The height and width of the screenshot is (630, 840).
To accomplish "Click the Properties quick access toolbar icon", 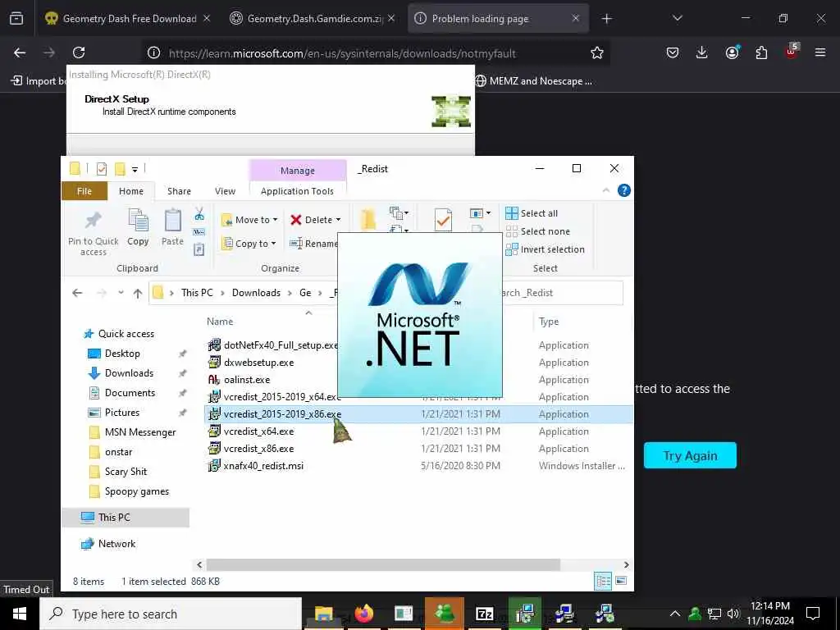I will (x=101, y=169).
